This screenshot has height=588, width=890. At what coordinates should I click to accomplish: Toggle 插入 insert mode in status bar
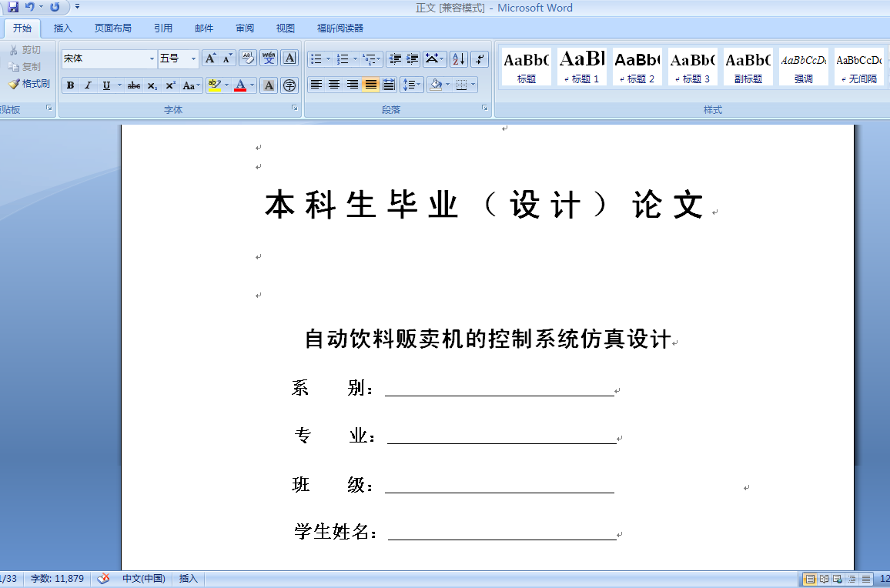click(x=189, y=578)
